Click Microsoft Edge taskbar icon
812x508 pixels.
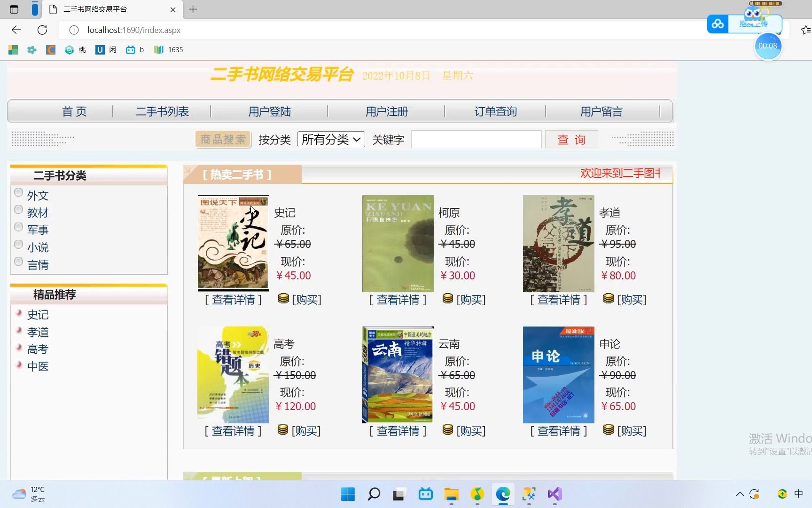tap(503, 494)
